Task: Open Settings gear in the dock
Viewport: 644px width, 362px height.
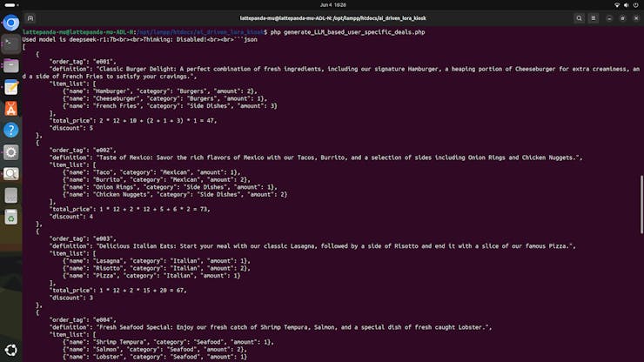Action: (x=11, y=152)
